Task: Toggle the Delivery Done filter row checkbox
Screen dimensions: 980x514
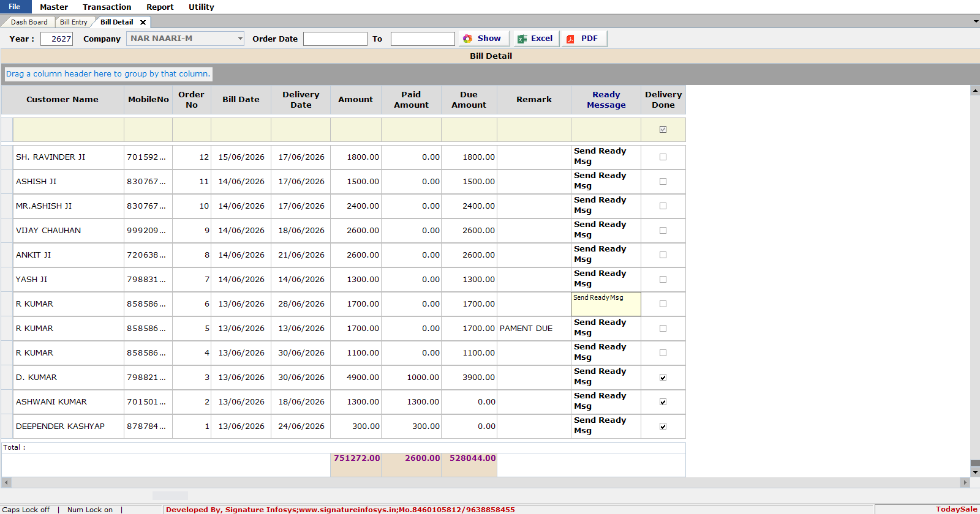Action: click(663, 130)
